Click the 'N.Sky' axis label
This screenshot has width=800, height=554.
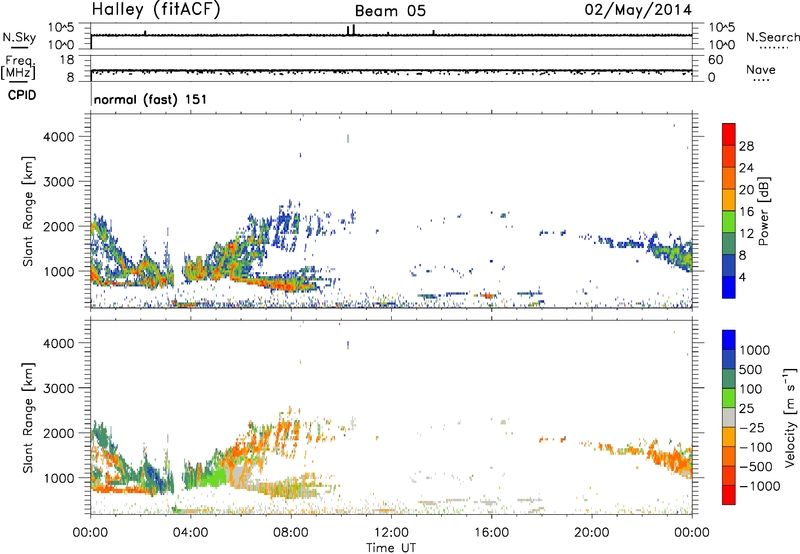coord(19,37)
